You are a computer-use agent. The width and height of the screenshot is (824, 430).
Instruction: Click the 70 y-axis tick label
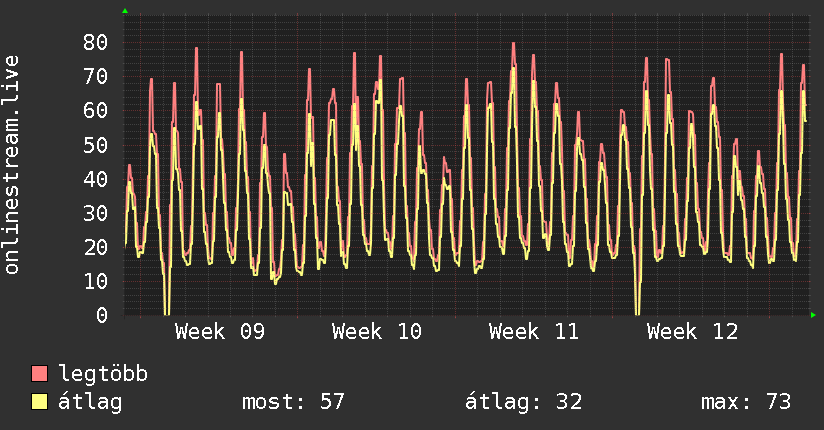point(96,77)
